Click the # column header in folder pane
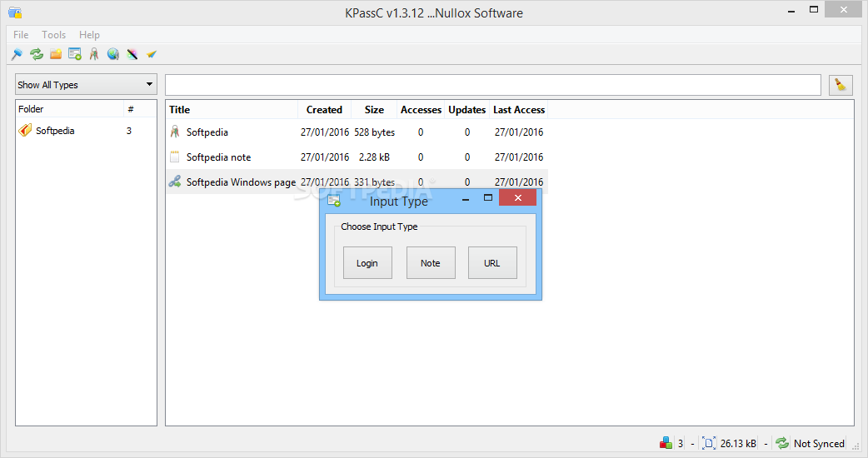 [139, 109]
